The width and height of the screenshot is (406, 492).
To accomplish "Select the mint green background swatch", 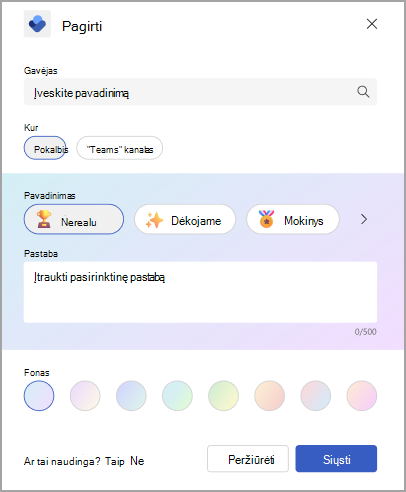I will coord(177,396).
